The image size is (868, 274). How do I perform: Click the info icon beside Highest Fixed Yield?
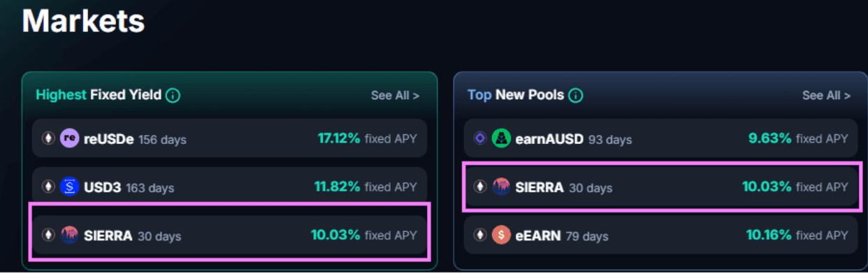click(x=173, y=95)
